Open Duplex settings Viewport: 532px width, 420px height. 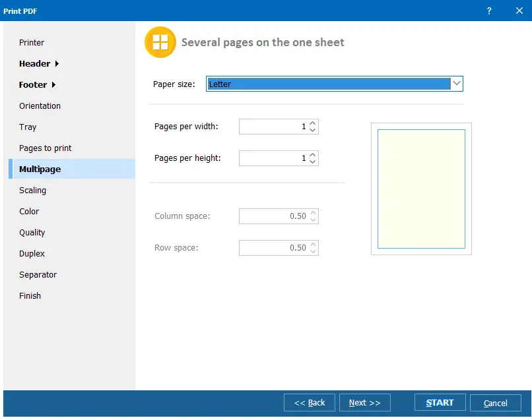(32, 253)
